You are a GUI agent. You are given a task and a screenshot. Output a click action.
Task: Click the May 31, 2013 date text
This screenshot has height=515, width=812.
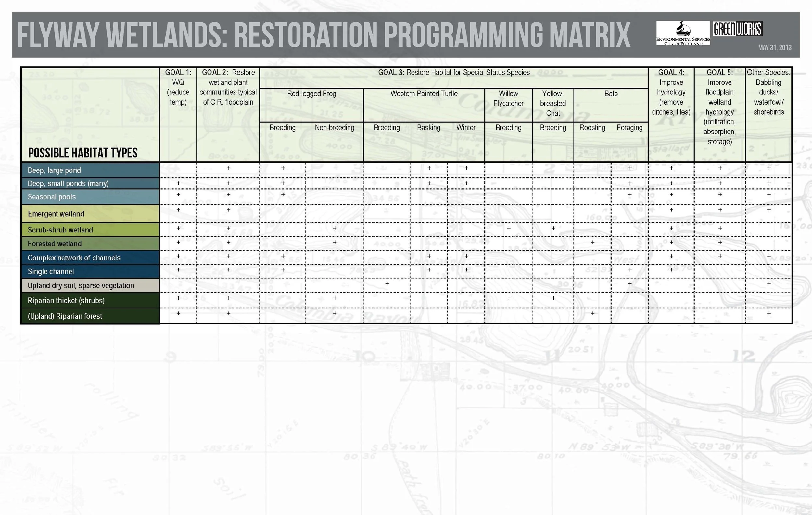pos(775,48)
